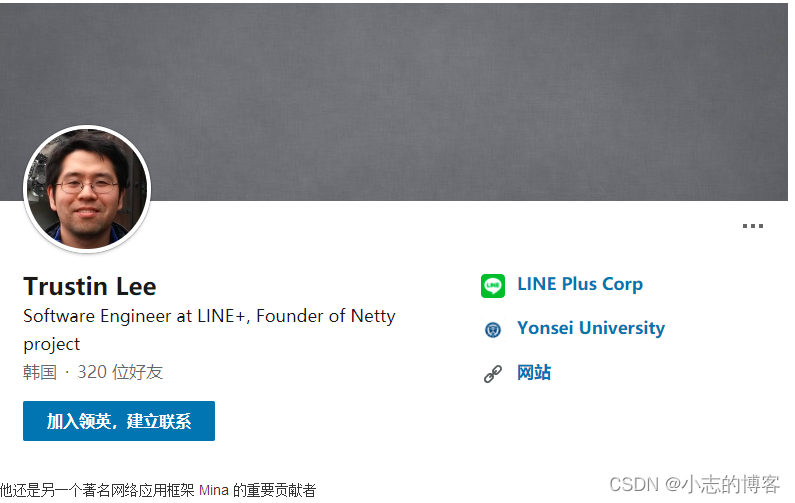Screen dimensions: 795x503
Task: Click the 'Founder of Netty' headline text
Action: (326, 316)
